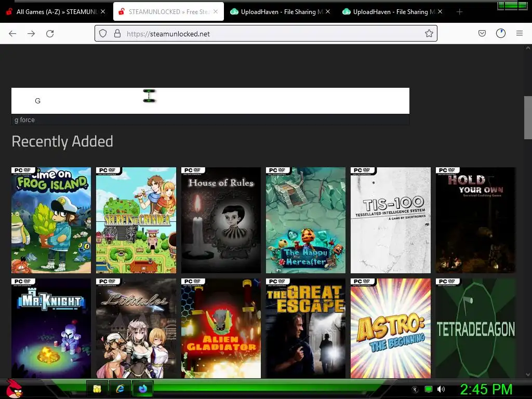This screenshot has height=399, width=532.
Task: Open File Explorer from the taskbar
Action: 97,389
